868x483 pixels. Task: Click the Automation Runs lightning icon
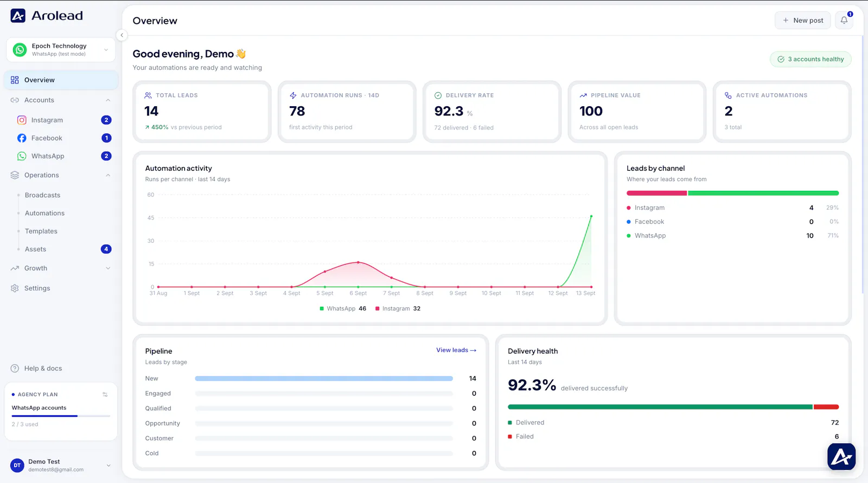293,95
